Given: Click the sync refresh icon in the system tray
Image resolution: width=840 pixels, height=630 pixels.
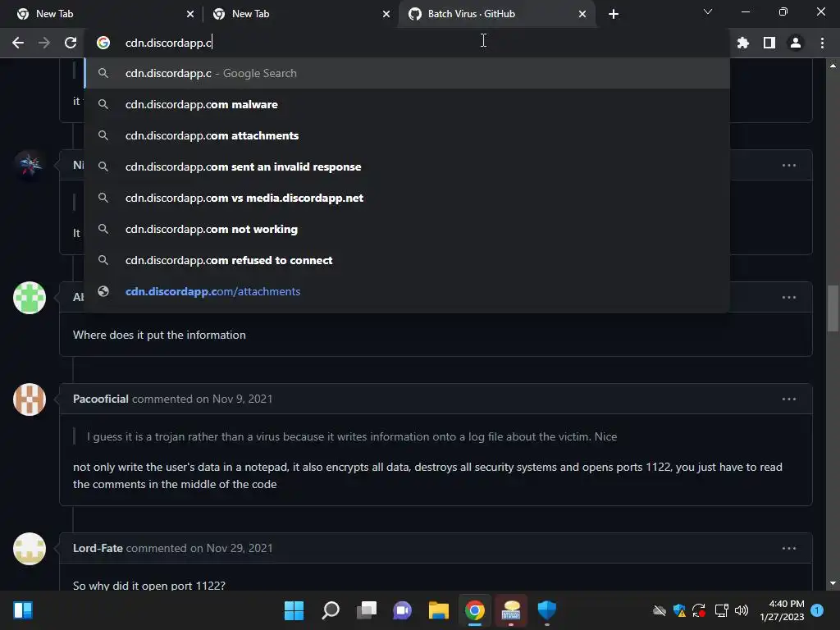Looking at the screenshot, I should click(699, 610).
